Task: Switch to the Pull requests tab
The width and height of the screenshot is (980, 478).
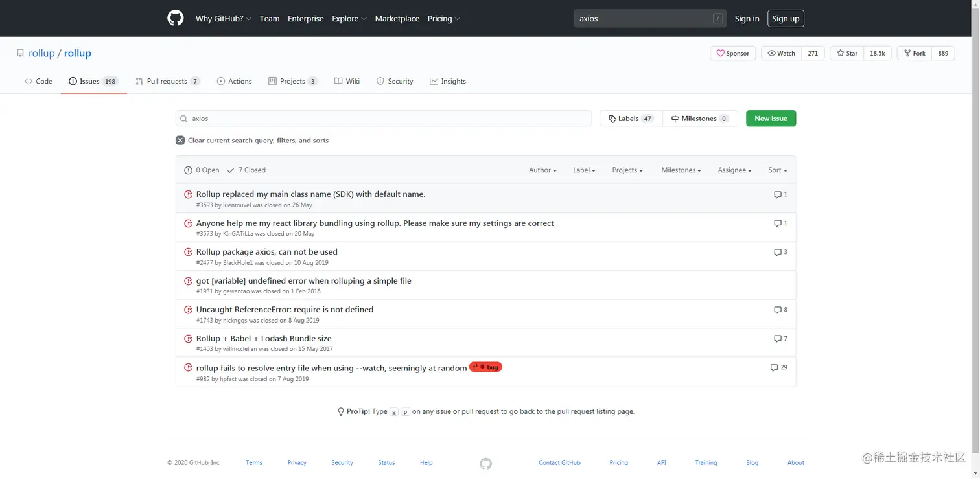Action: click(168, 81)
